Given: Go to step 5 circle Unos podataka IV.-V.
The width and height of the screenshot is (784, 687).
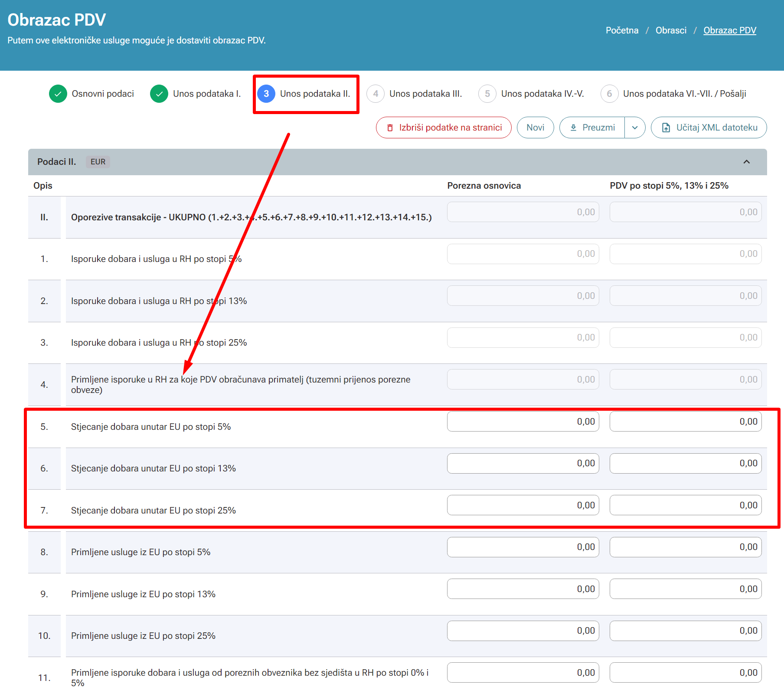Looking at the screenshot, I should coord(487,94).
